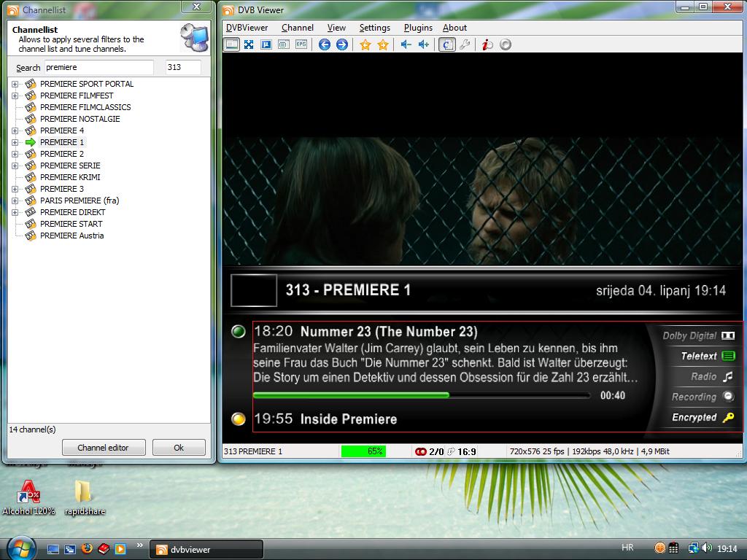Open the View menu
The width and height of the screenshot is (747, 560).
point(336,28)
